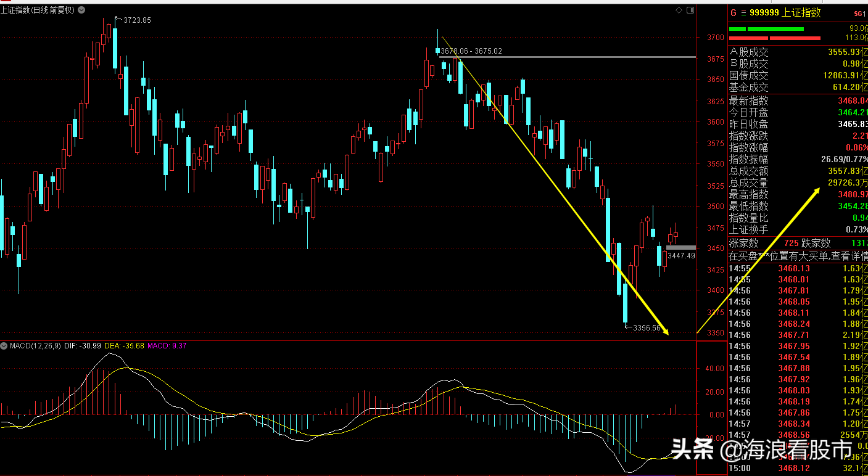Select the tick row with price 3468.03
This screenshot has width=868, height=476.
point(798,390)
